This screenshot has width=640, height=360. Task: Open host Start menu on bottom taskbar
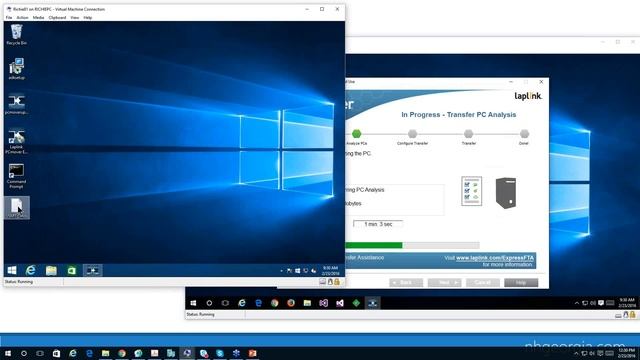tap(8, 353)
